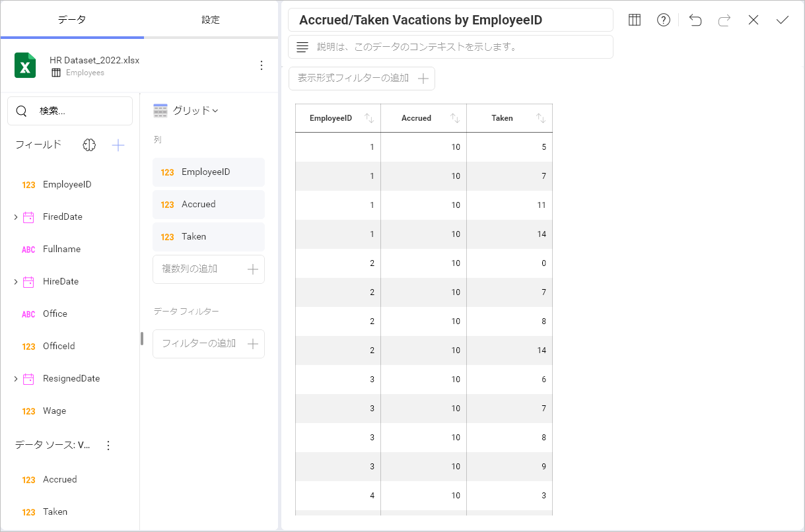Viewport: 805px width, 532px height.
Task: Open the help question mark icon
Action: click(x=664, y=20)
